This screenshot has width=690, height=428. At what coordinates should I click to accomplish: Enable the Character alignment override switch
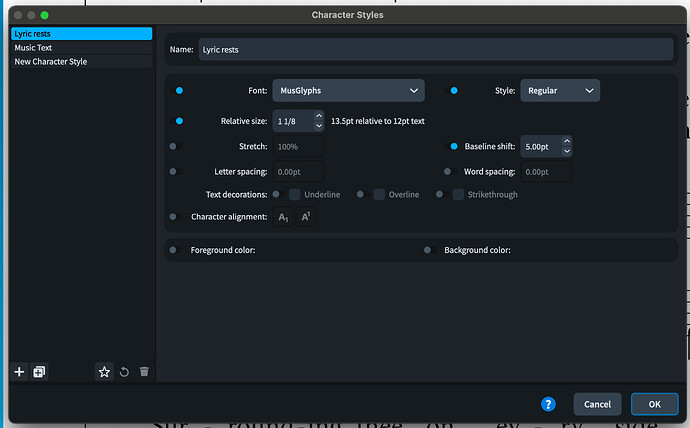[x=176, y=217]
